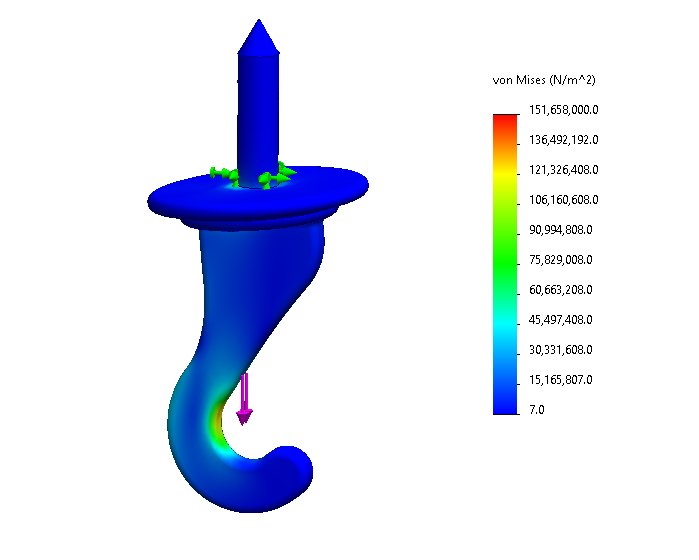The width and height of the screenshot is (699, 560).
Task: Click the circular flange disc of the hook
Action: (258, 198)
